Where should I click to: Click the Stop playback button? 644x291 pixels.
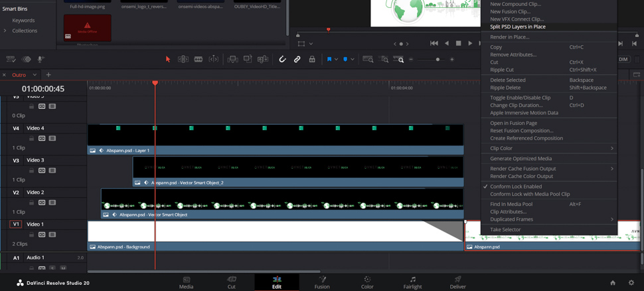click(x=458, y=43)
